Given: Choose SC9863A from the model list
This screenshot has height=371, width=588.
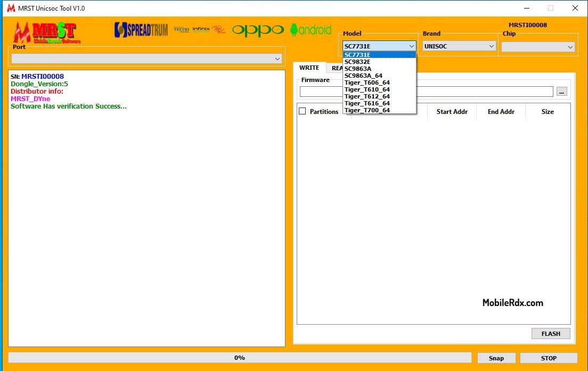Looking at the screenshot, I should (379, 69).
